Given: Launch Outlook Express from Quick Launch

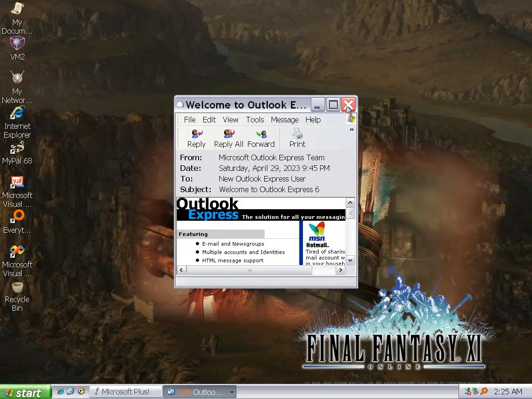Looking at the screenshot, I should tap(70, 392).
